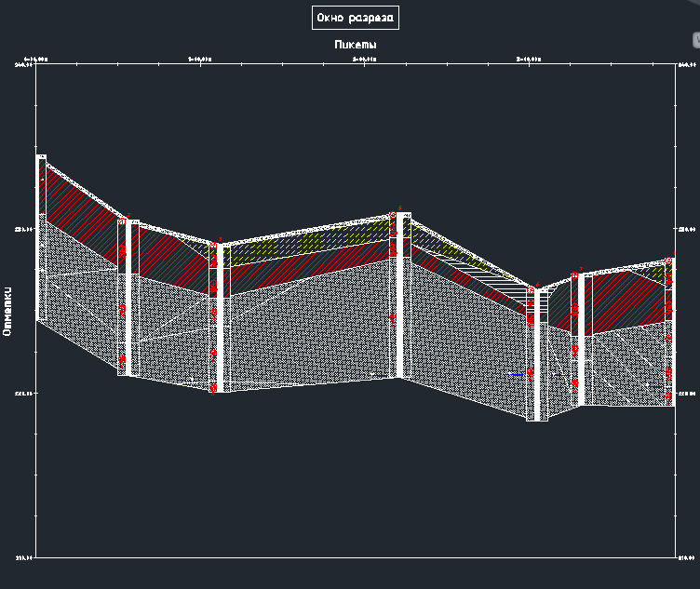Select the 'Пикеты' axis title

point(355,45)
